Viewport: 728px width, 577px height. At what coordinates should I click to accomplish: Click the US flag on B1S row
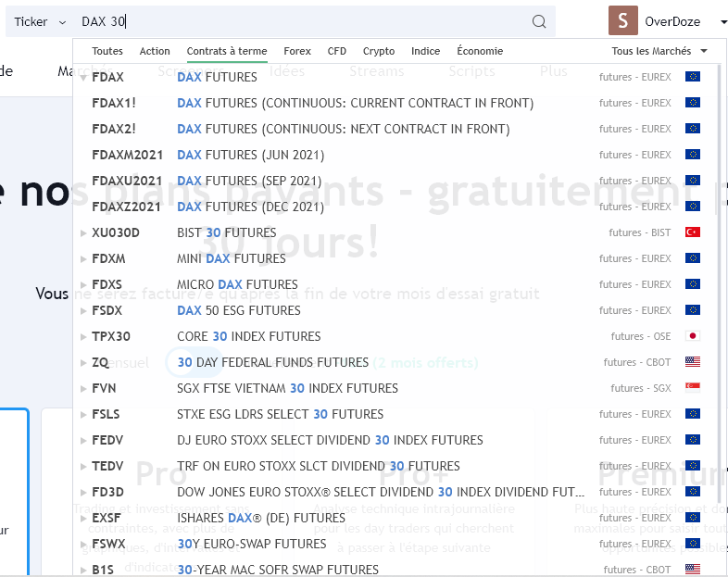(692, 569)
